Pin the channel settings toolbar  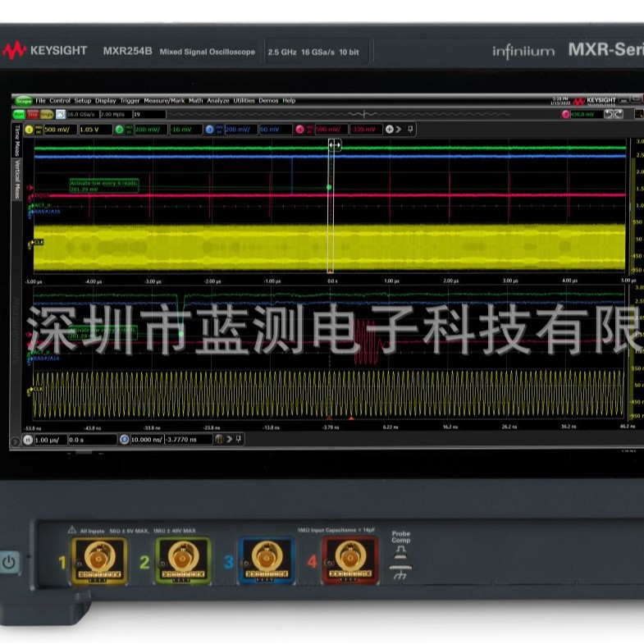click(410, 130)
